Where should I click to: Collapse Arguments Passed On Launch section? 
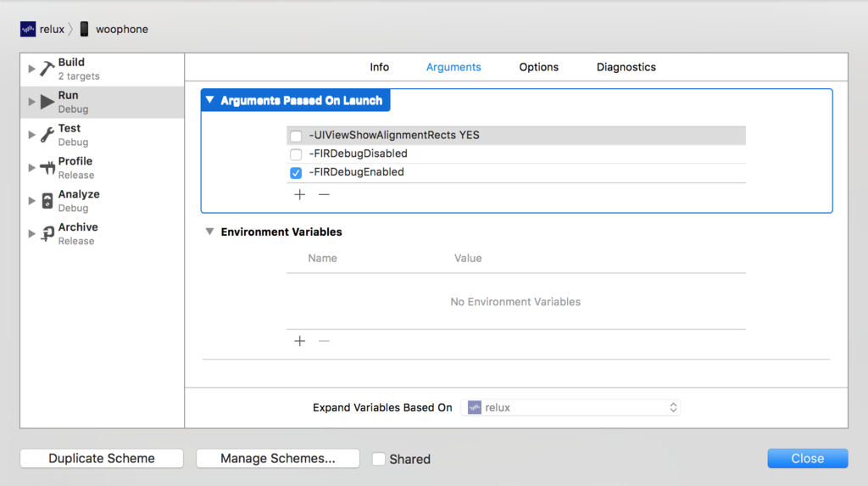[210, 100]
